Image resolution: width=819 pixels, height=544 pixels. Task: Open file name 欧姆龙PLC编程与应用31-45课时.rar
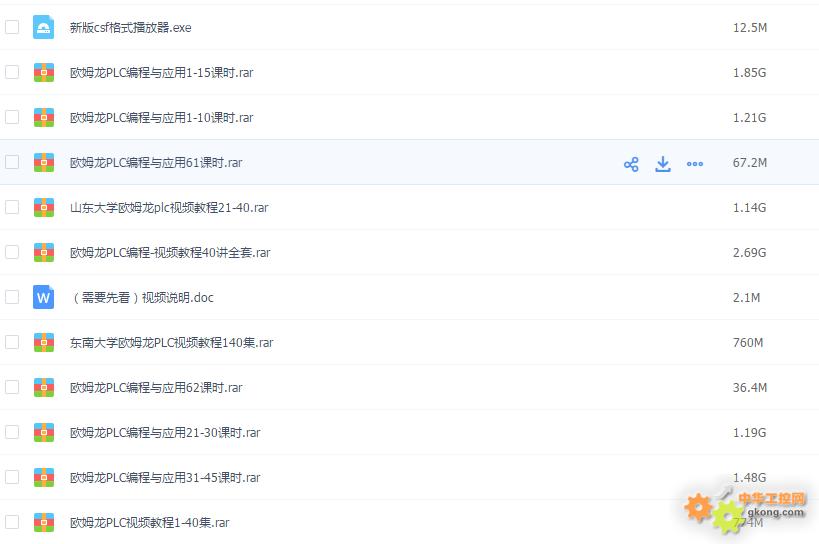click(165, 478)
